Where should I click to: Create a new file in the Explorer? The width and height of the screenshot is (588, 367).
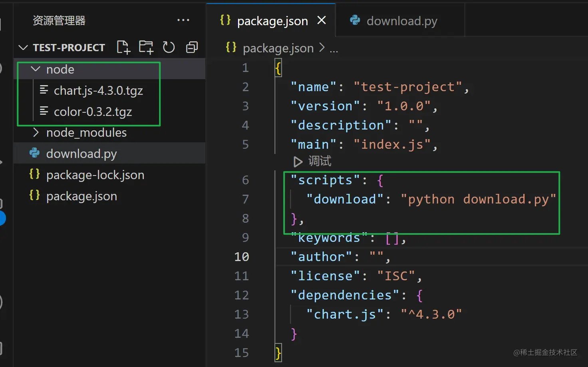coord(123,47)
